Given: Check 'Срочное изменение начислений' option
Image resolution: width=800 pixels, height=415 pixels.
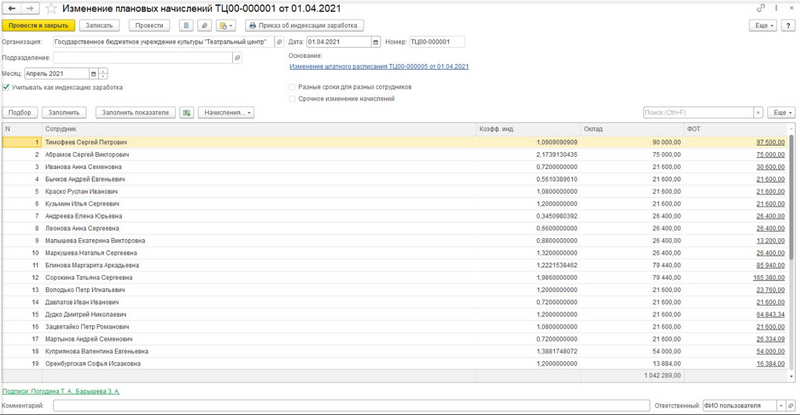Looking at the screenshot, I should [x=292, y=98].
